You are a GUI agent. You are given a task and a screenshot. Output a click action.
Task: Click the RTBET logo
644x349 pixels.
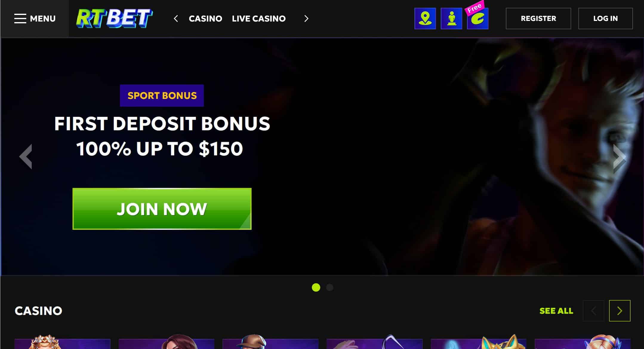click(x=114, y=19)
